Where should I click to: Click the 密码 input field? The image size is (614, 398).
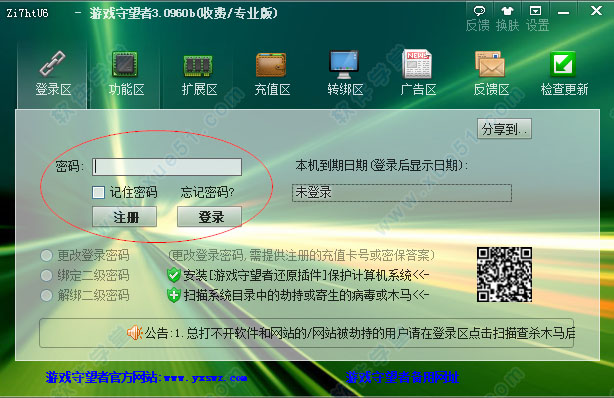[x=167, y=167]
